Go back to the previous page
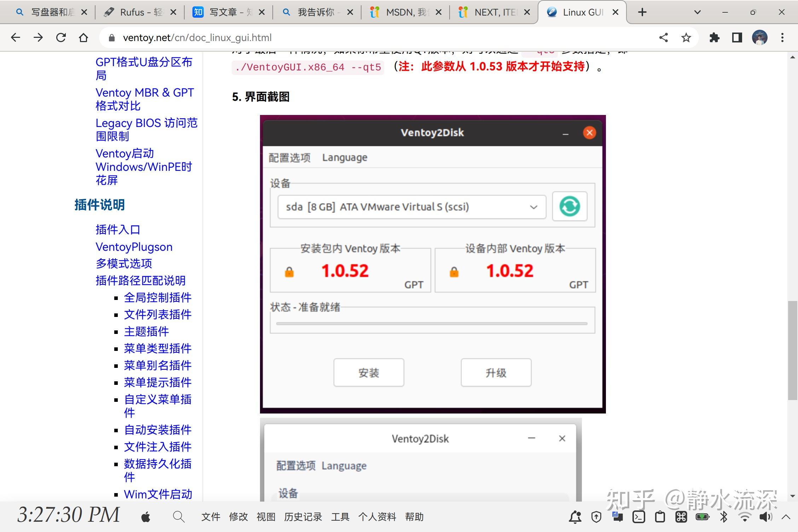The height and width of the screenshot is (532, 798). click(16, 37)
